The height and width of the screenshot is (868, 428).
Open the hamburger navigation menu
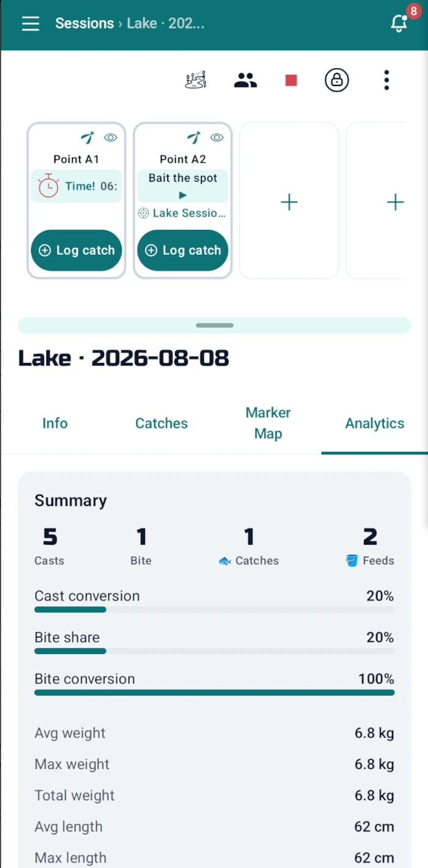click(30, 24)
